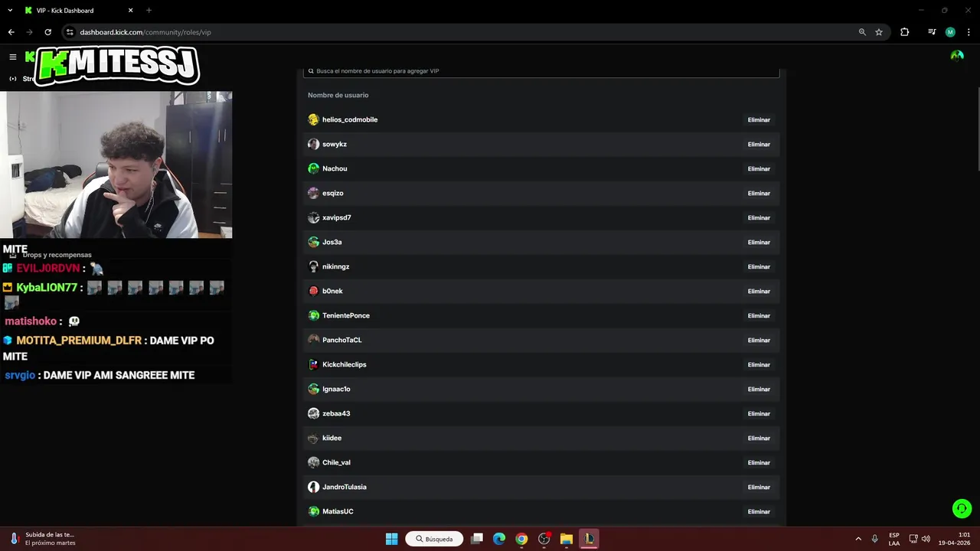Image resolution: width=980 pixels, height=551 pixels.
Task: Click helios_codmobile user avatar
Action: click(313, 119)
